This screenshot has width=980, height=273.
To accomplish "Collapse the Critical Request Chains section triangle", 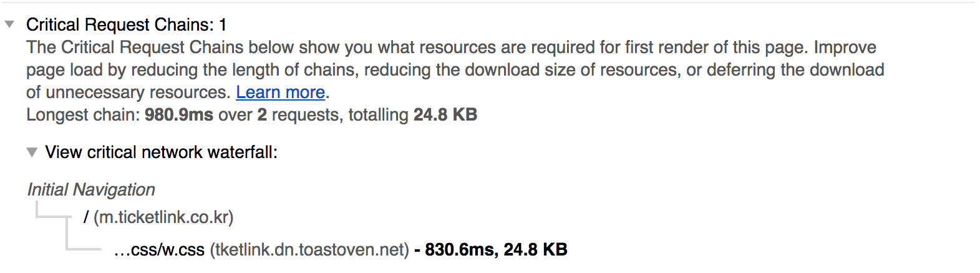I will [9, 25].
